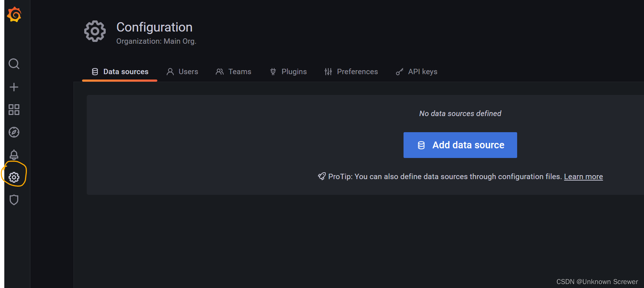Open the Grafana home logo

pos(14,14)
